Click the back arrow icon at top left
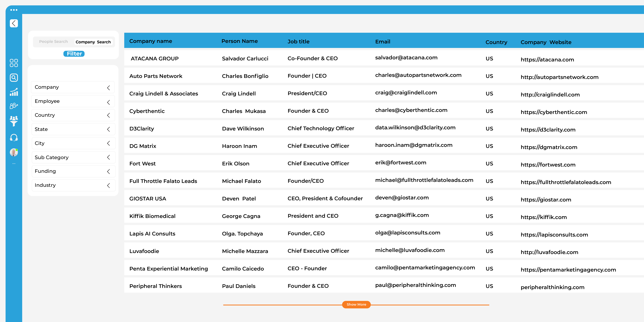644x322 pixels. click(14, 23)
